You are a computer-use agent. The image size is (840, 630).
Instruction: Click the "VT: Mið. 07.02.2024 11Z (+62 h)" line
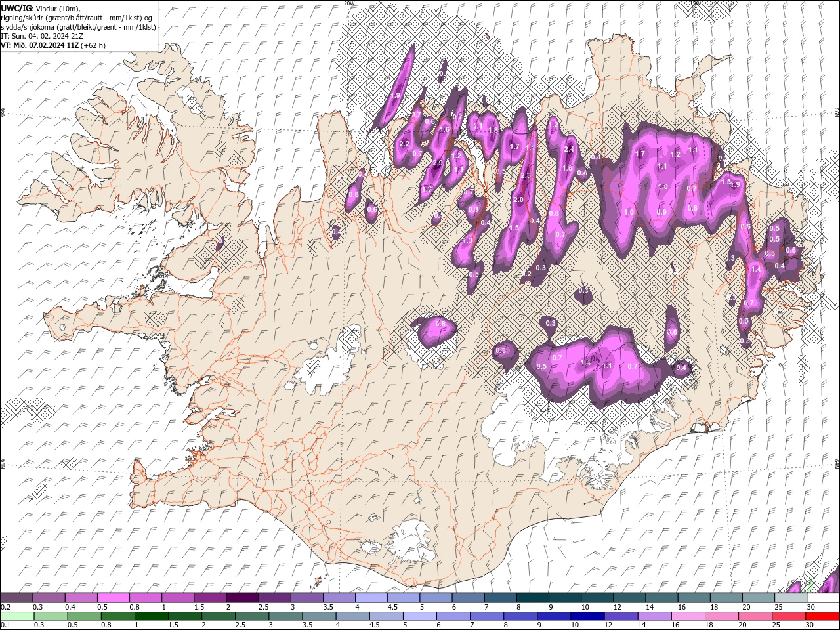pyautogui.click(x=53, y=45)
